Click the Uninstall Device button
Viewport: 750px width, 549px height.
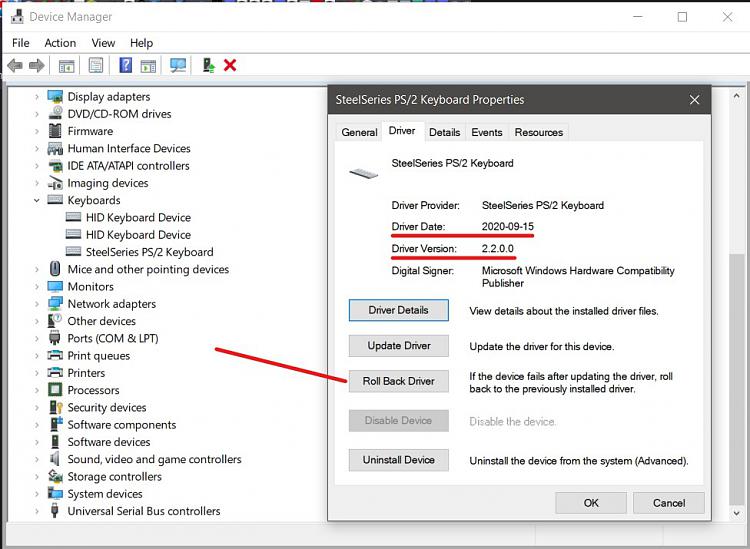(x=398, y=460)
